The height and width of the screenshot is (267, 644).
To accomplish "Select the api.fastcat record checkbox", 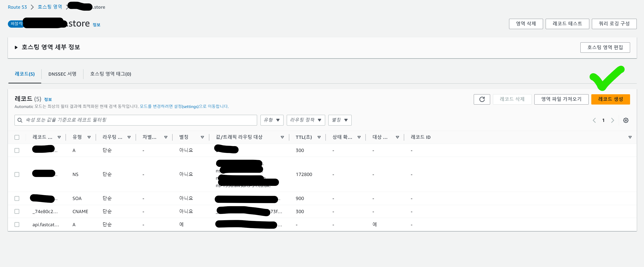I will pyautogui.click(x=17, y=224).
